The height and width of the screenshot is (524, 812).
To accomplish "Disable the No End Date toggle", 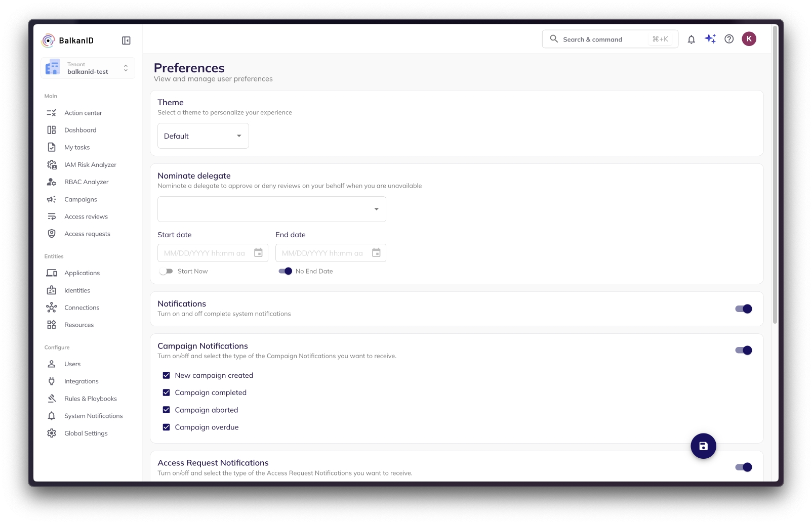I will click(286, 272).
